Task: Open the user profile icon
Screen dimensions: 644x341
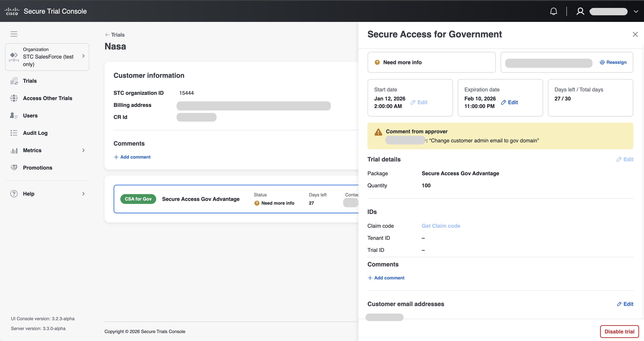Action: click(580, 11)
